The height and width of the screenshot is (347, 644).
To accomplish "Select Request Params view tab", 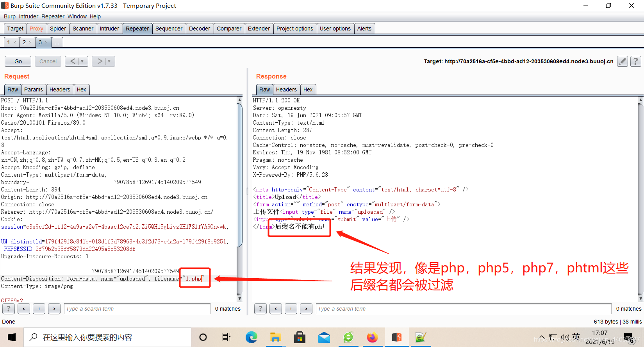I will [x=34, y=89].
